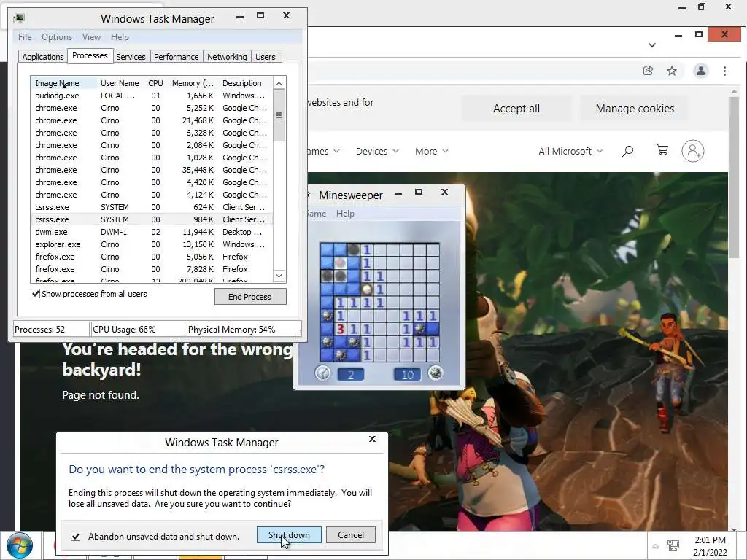Click the Microsoft sign-in account icon
Viewport: 747px width, 560px height.
coord(693,151)
